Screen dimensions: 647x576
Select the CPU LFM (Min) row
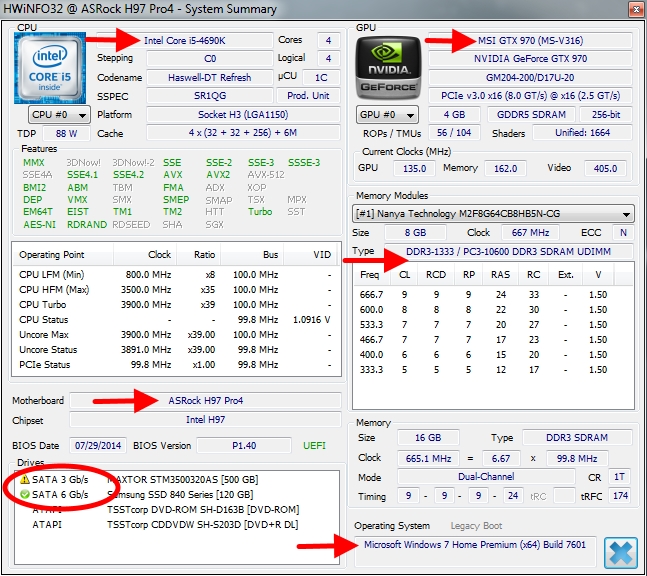[176, 274]
